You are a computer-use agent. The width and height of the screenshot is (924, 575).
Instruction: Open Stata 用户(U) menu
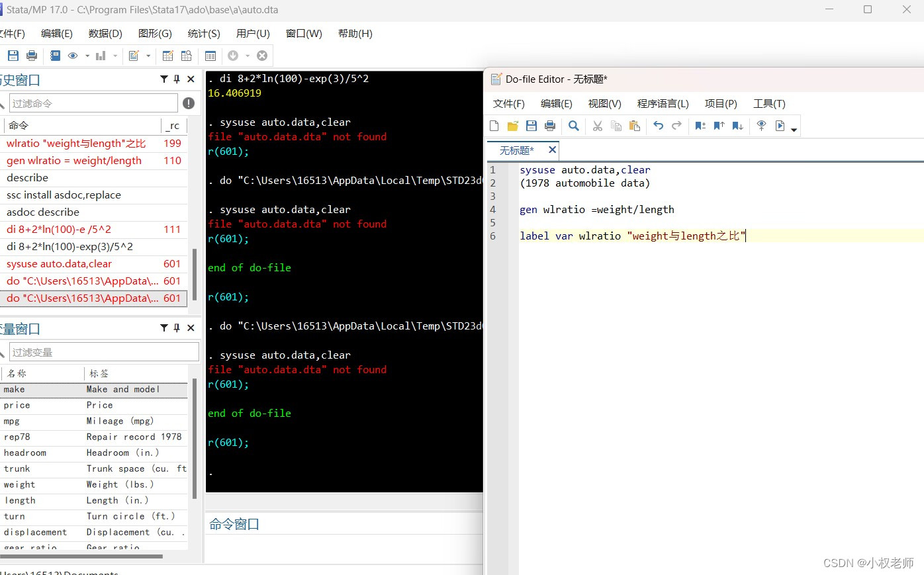[x=253, y=34]
